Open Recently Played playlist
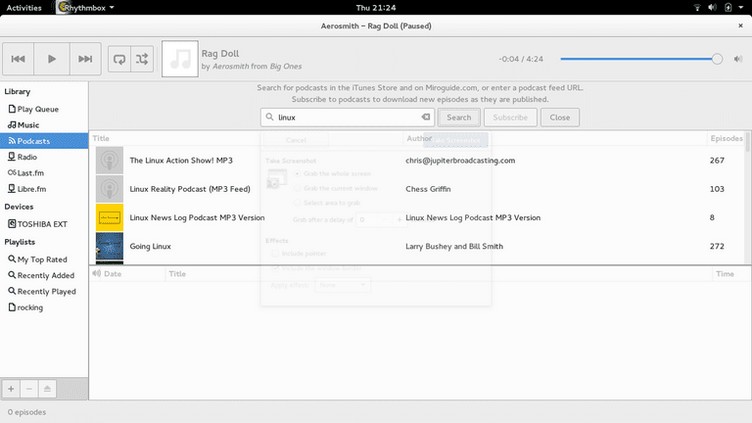This screenshot has width=752, height=423. coord(44,291)
